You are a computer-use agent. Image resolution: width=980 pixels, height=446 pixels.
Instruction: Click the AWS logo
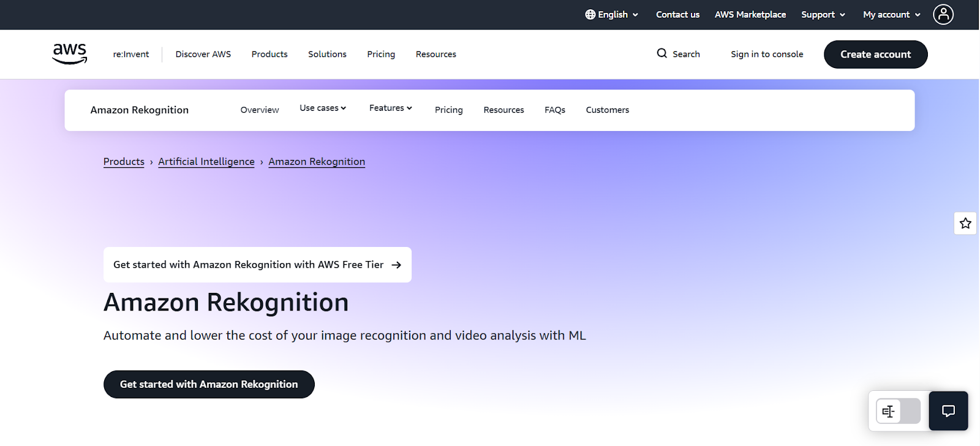pos(70,54)
